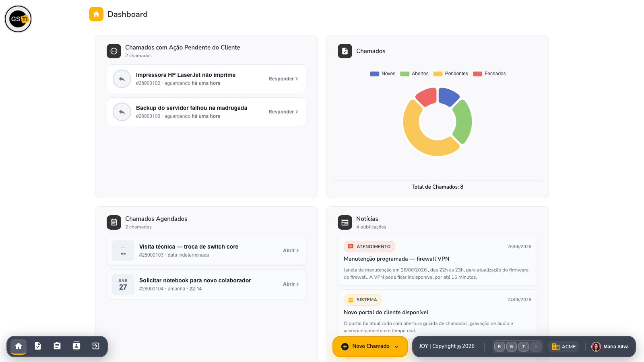Click the blue Novos donut segment

[448, 97]
